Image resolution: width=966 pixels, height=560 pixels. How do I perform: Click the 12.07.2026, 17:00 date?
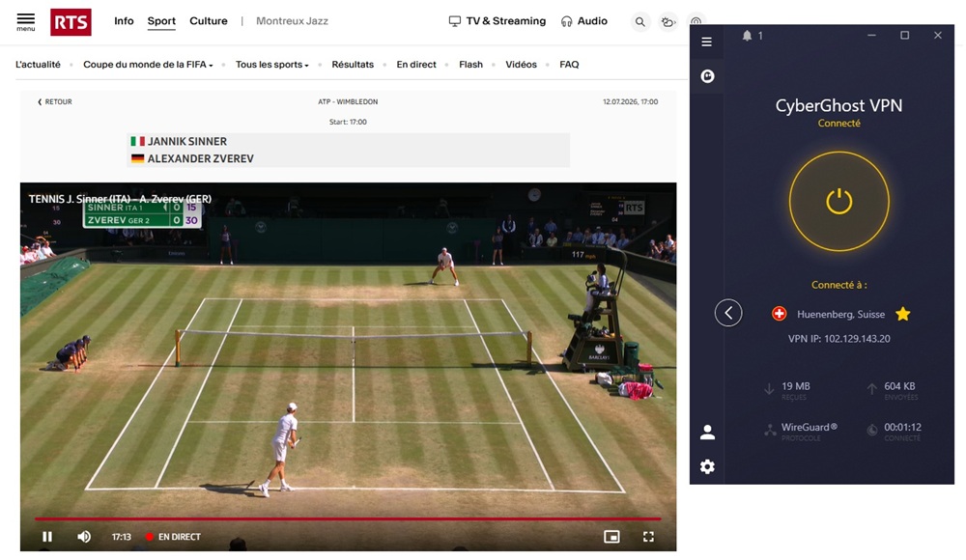click(630, 101)
